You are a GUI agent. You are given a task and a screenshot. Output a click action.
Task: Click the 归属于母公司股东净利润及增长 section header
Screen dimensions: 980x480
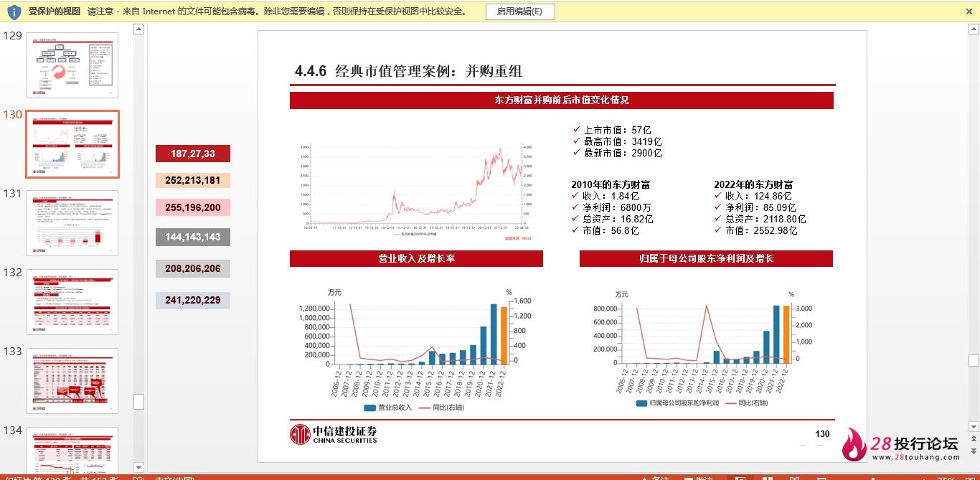click(x=706, y=258)
